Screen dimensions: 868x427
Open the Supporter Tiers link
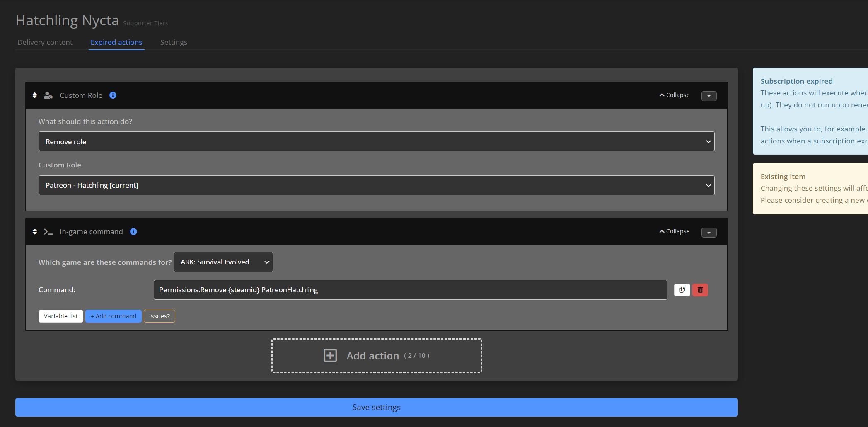coord(145,23)
